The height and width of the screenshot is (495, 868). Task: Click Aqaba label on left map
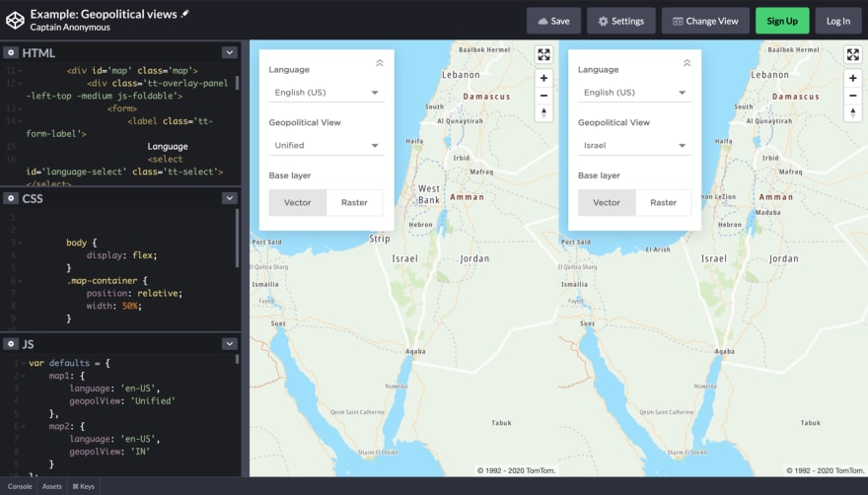coord(415,351)
